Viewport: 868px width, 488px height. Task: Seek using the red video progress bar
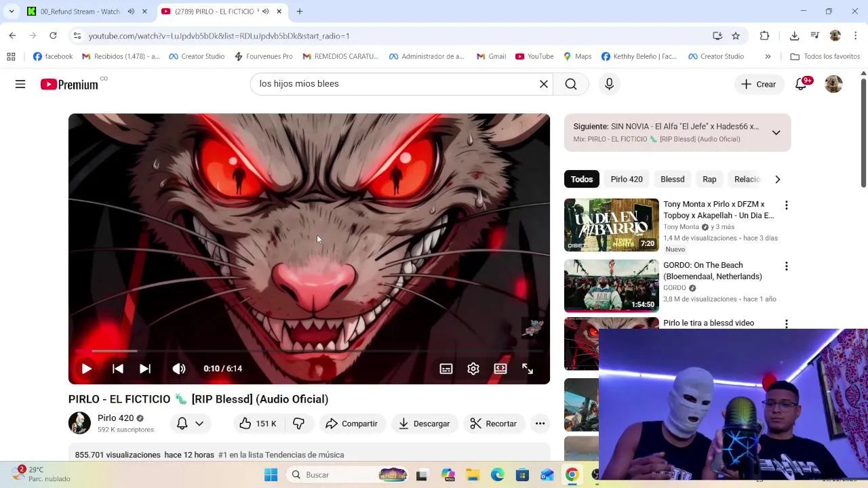[x=309, y=351]
